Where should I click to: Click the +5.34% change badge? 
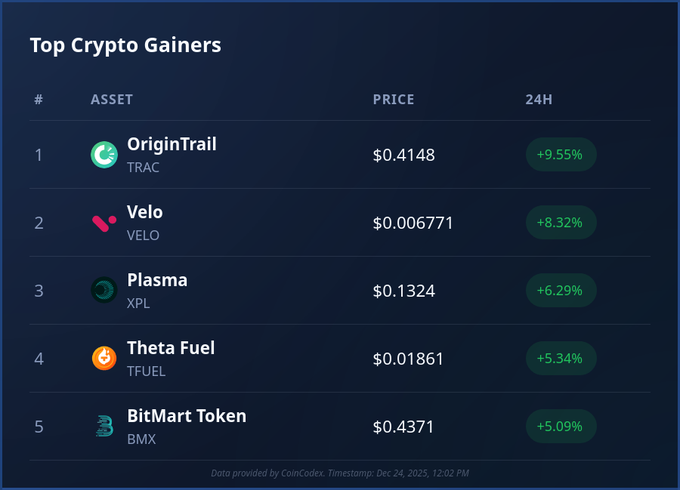coord(561,359)
